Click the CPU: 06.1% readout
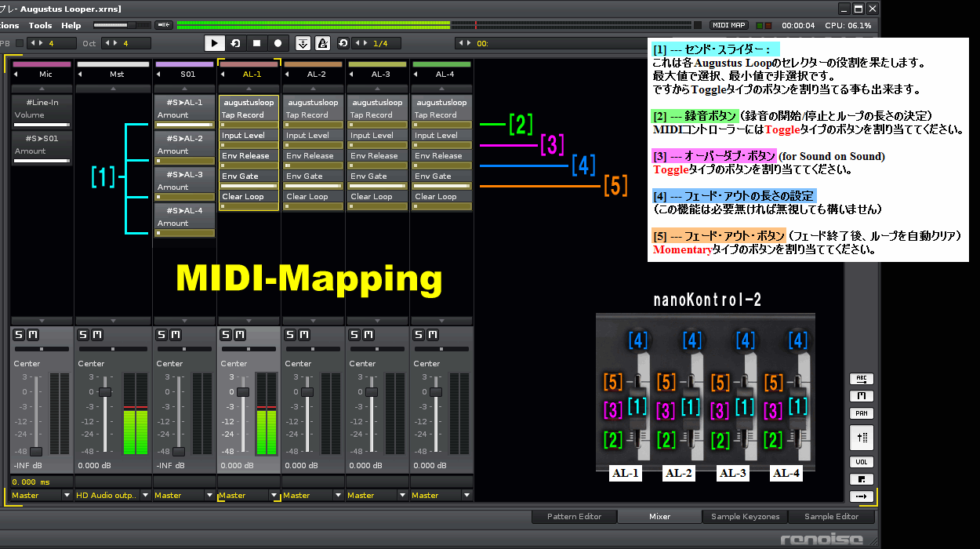The width and height of the screenshot is (980, 549). [x=848, y=25]
